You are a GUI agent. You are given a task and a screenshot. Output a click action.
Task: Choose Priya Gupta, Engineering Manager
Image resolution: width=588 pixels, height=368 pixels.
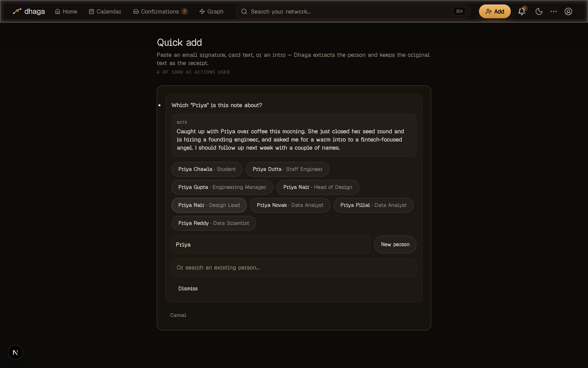tap(222, 187)
